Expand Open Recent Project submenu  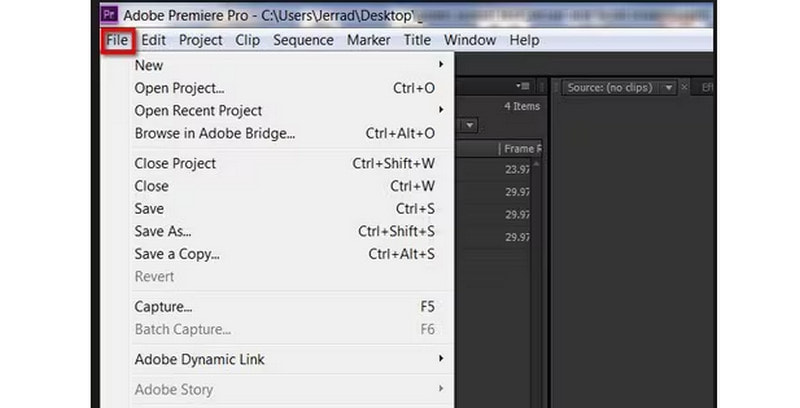pyautogui.click(x=292, y=111)
